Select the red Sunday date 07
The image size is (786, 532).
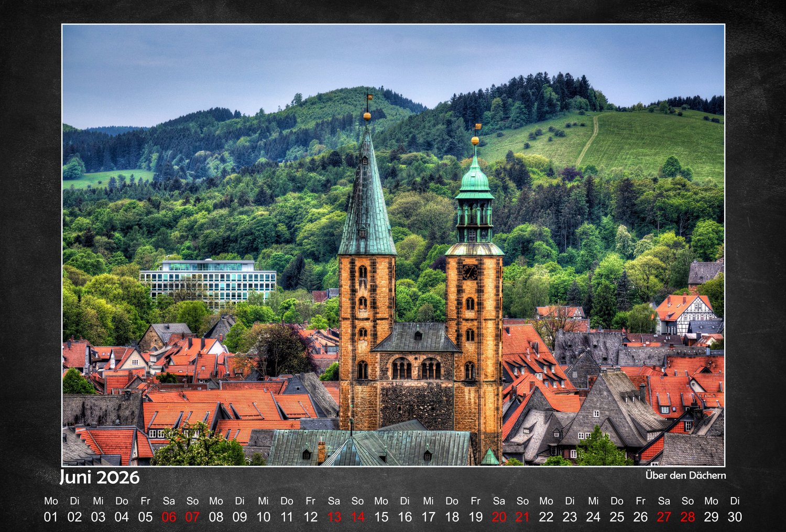(192, 517)
